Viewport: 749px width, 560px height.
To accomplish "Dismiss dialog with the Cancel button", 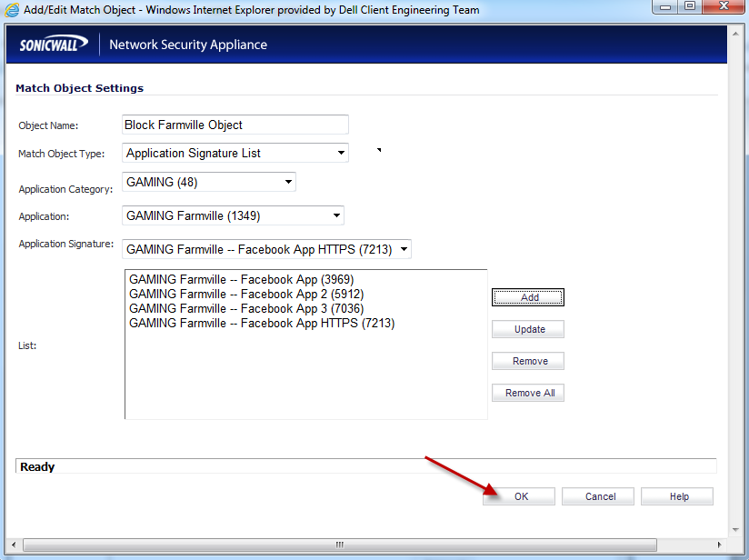I will (598, 496).
